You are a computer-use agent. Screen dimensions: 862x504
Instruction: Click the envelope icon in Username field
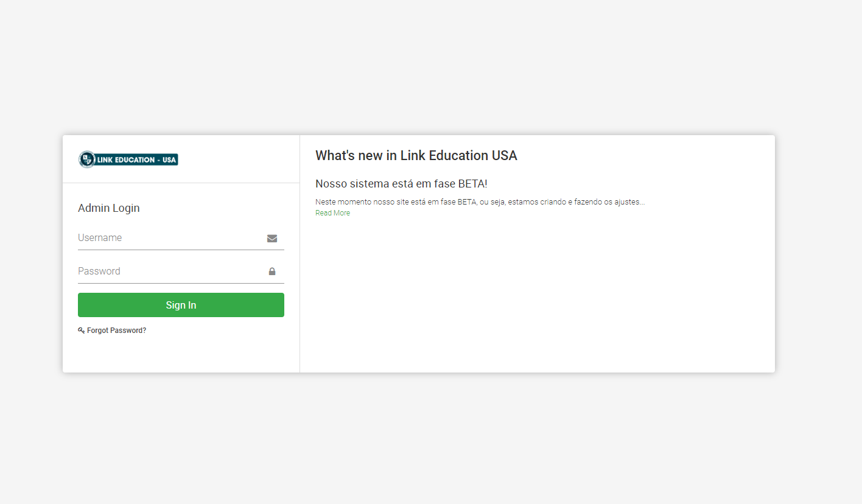[272, 239]
